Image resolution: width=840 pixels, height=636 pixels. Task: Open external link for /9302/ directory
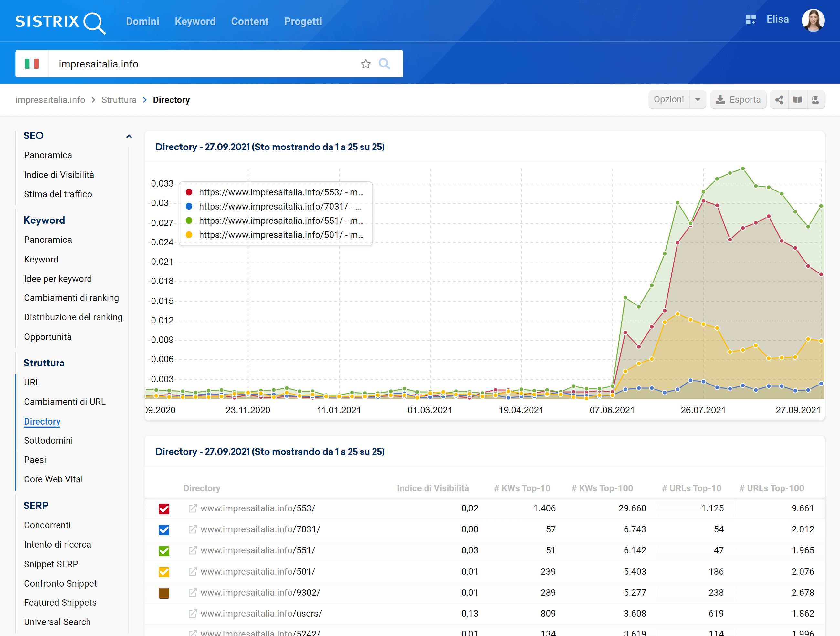point(193,592)
